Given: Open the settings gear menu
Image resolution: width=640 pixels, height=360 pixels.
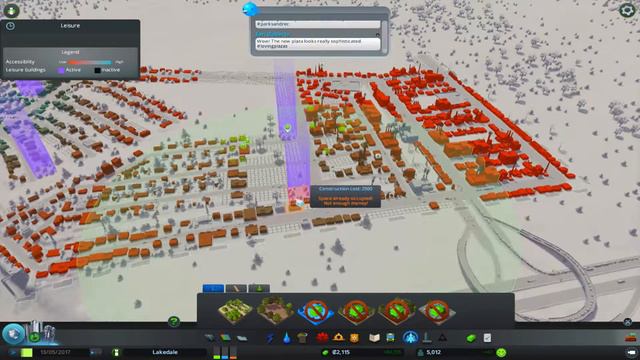Looking at the screenshot, I should tap(627, 10).
